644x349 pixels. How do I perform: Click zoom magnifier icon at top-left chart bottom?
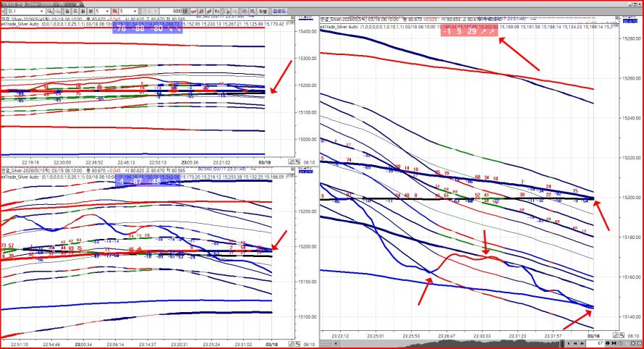click(x=297, y=162)
